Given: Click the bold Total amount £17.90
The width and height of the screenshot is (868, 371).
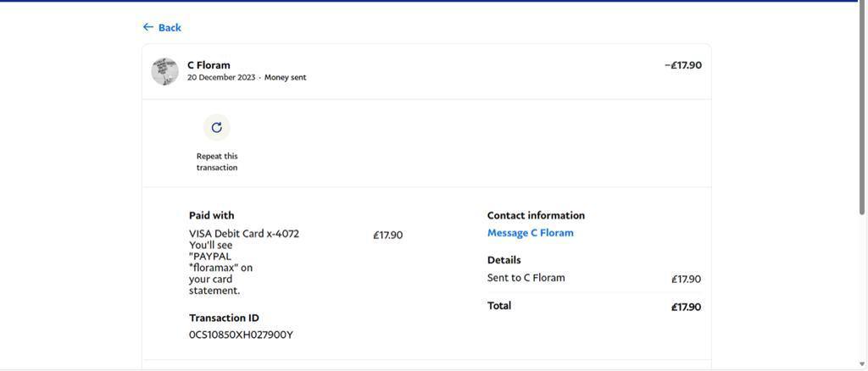Looking at the screenshot, I should pyautogui.click(x=686, y=307).
